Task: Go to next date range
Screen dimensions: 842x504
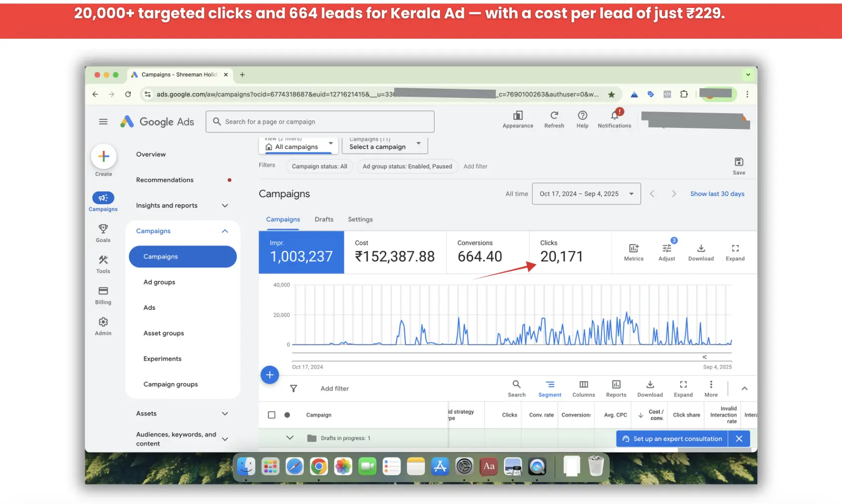Action: [x=674, y=194]
